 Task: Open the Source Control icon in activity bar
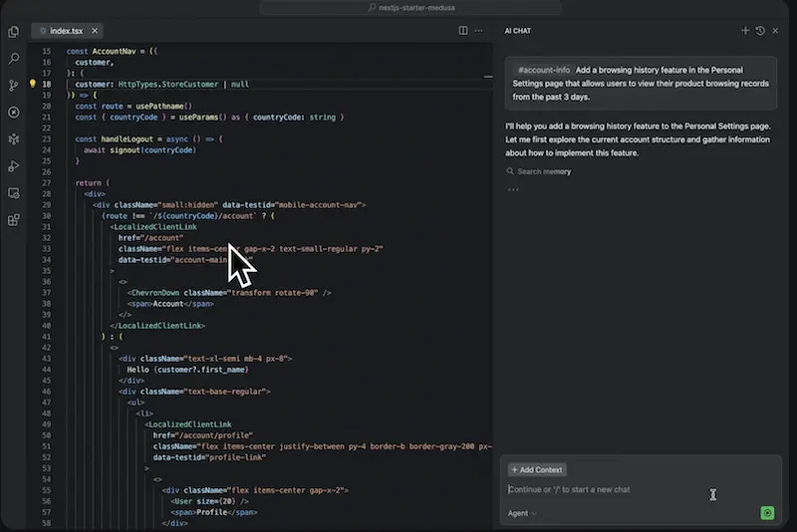(x=14, y=86)
